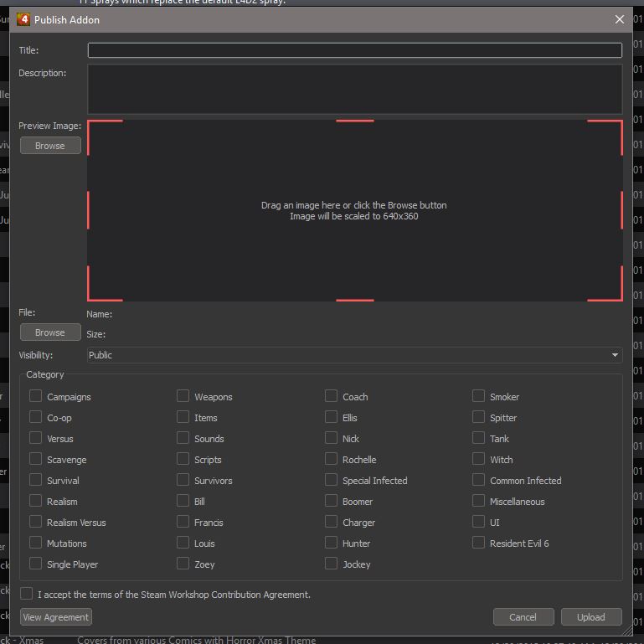Tick the Rochelle checkbox

(x=331, y=459)
